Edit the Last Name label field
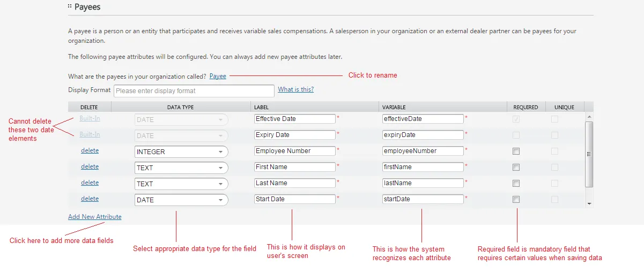Viewport: 644px width, 273px height. [x=295, y=183]
